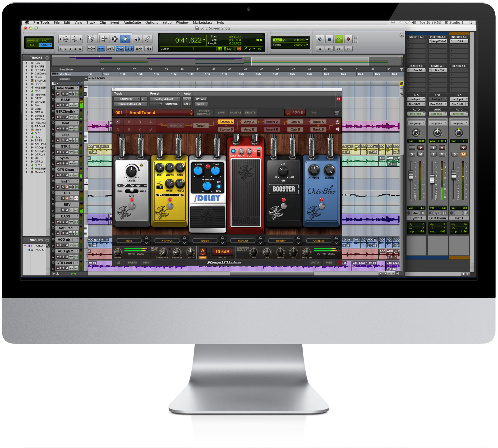Click Go to End transport button
Image resolution: width=498 pixels, height=448 pixels.
348,49
